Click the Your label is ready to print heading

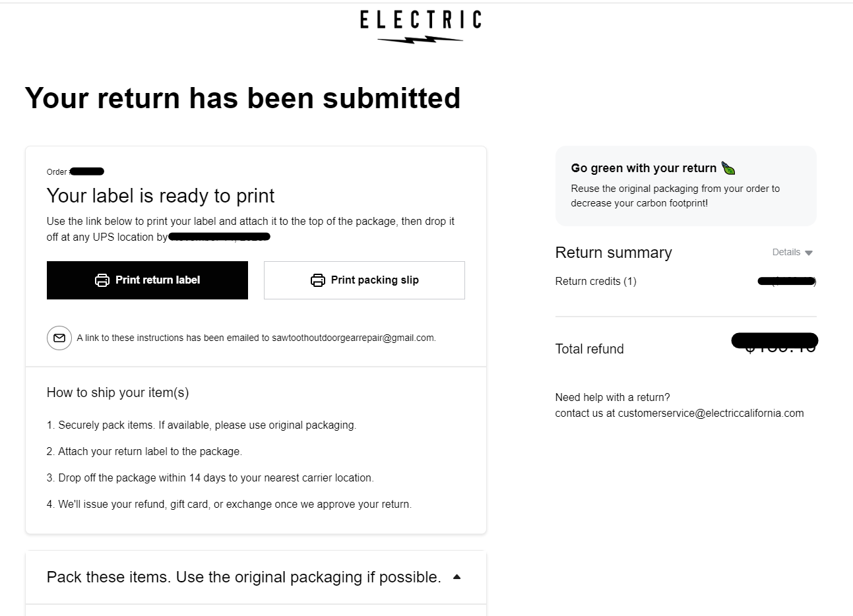pyautogui.click(x=160, y=196)
